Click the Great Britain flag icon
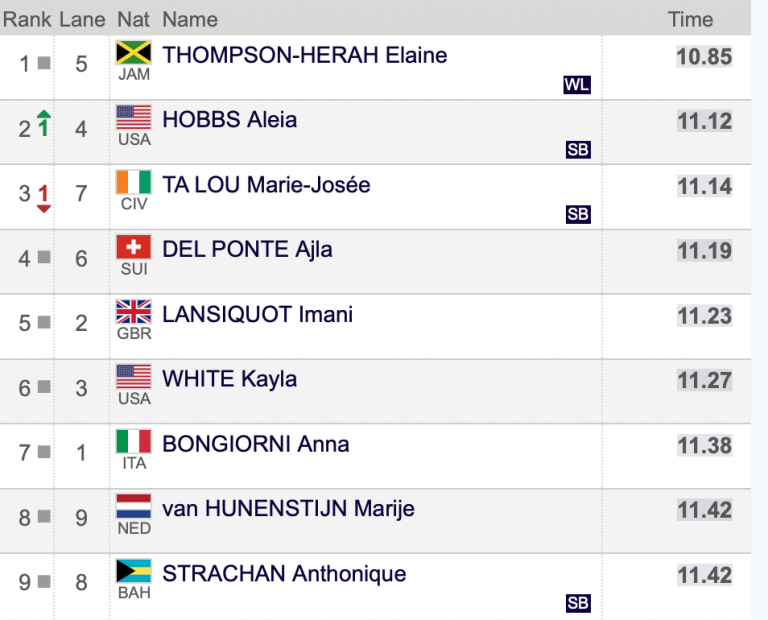The image size is (768, 620). pyautogui.click(x=134, y=312)
